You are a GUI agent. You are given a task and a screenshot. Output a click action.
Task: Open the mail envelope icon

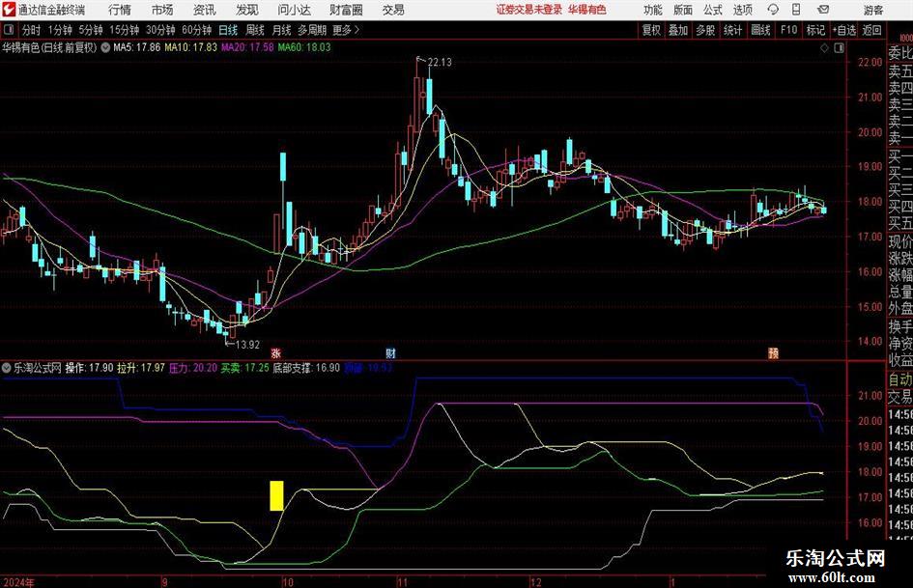823,10
